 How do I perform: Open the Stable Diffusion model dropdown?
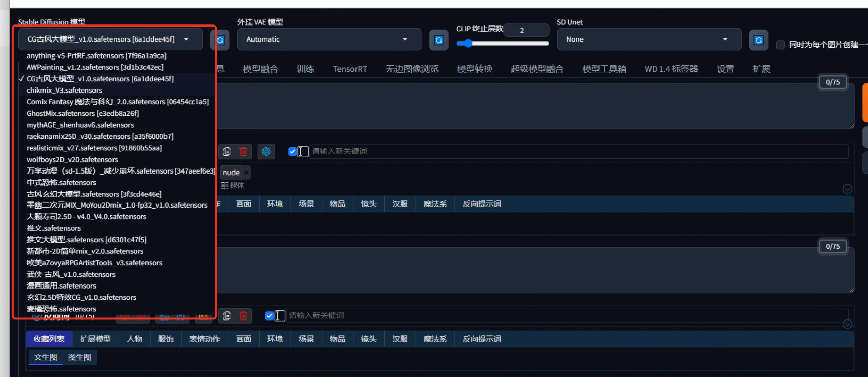tap(110, 39)
